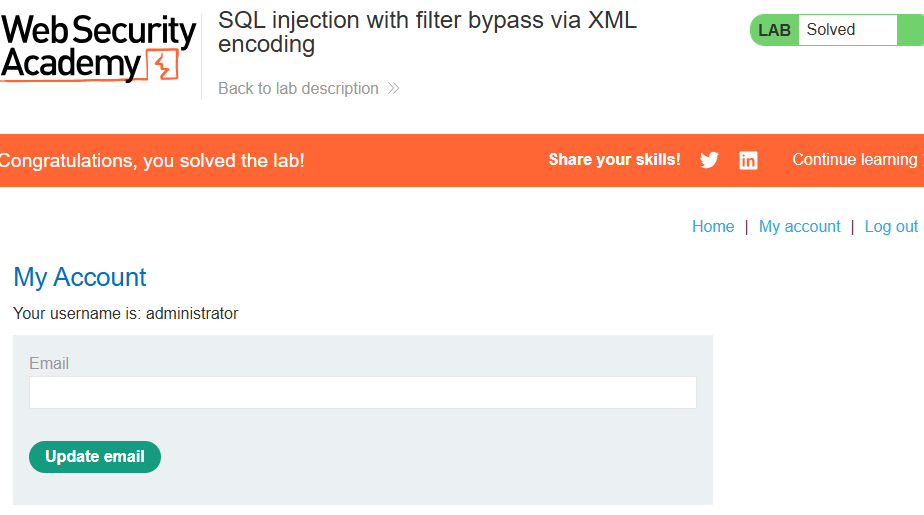This screenshot has height=515, width=924.
Task: Click the double chevron after lab description
Action: tap(394, 88)
